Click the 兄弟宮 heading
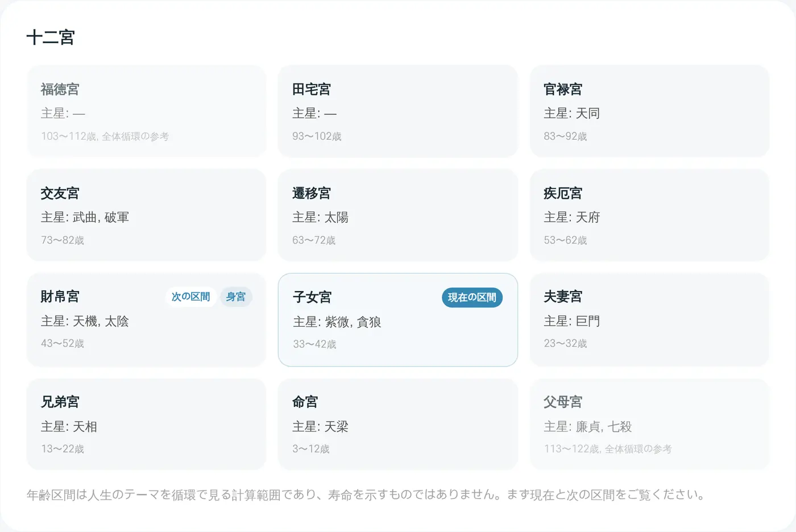 60,402
